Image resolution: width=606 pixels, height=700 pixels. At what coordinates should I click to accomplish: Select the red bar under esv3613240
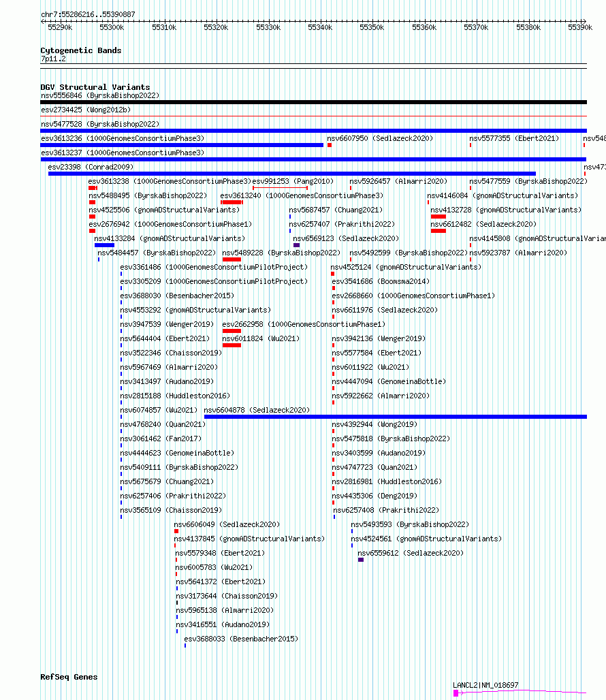coord(232,202)
